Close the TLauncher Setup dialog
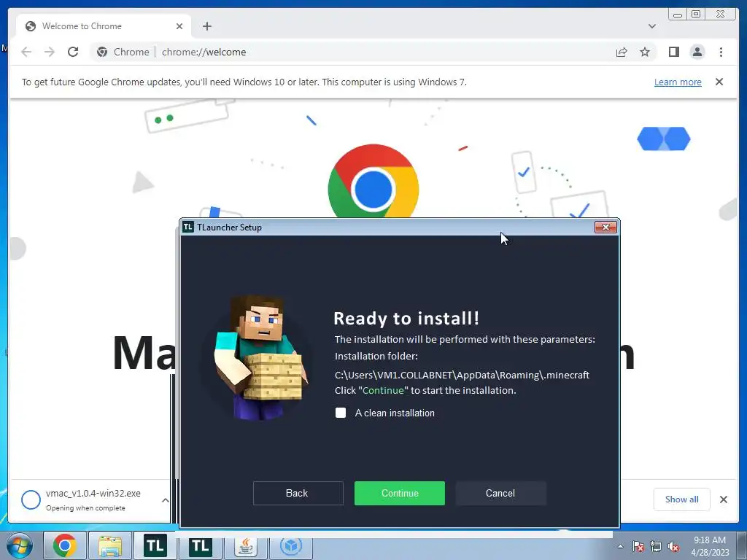Image resolution: width=747 pixels, height=560 pixels. click(x=605, y=227)
